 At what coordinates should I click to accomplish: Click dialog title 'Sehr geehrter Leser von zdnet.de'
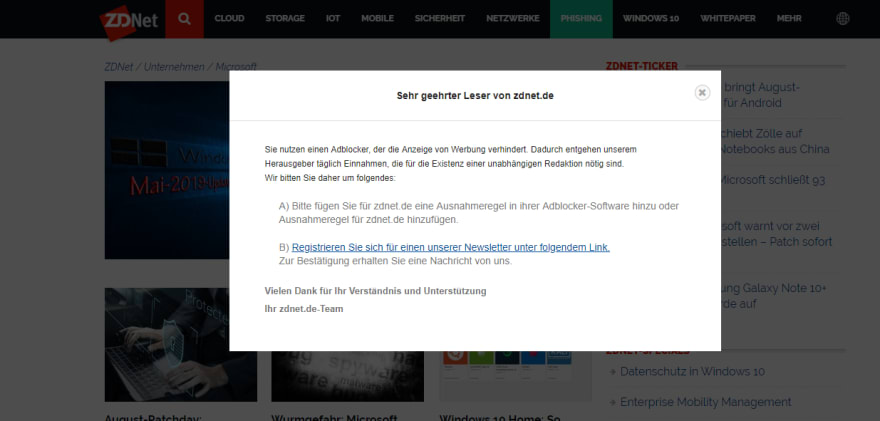point(475,95)
